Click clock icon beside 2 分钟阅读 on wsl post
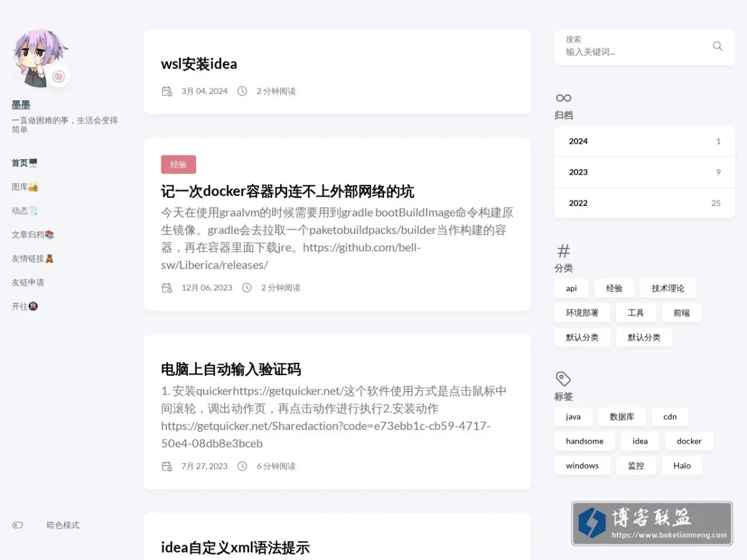The width and height of the screenshot is (747, 560). [x=242, y=91]
